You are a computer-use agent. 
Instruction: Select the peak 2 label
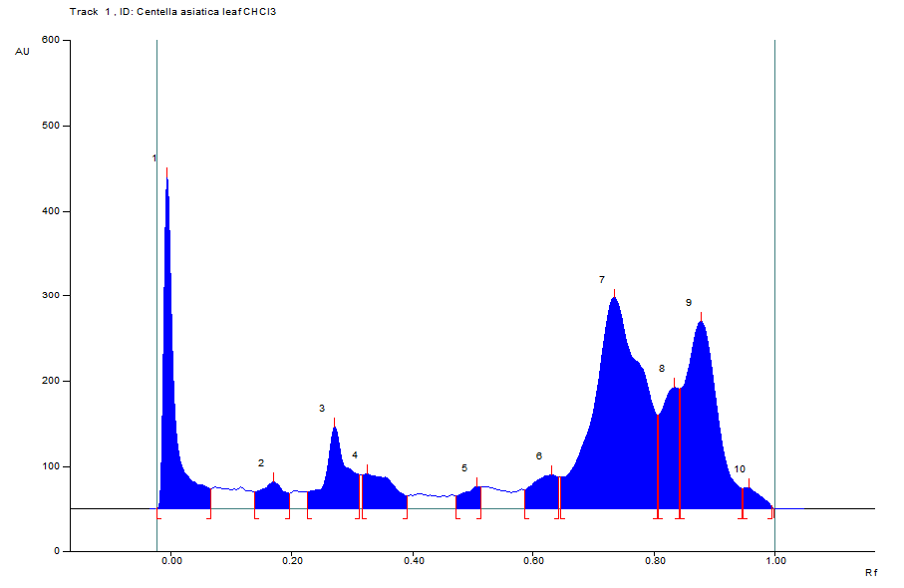click(x=261, y=463)
